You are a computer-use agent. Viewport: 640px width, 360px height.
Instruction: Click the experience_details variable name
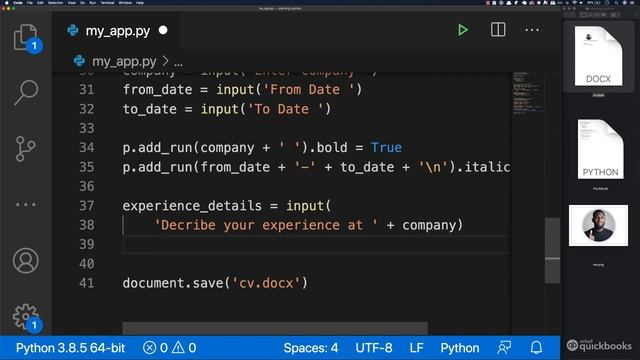pos(192,206)
